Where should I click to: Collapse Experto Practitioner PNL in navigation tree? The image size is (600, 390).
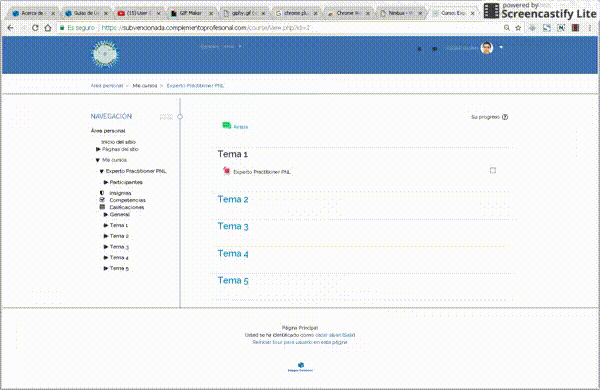[x=101, y=171]
